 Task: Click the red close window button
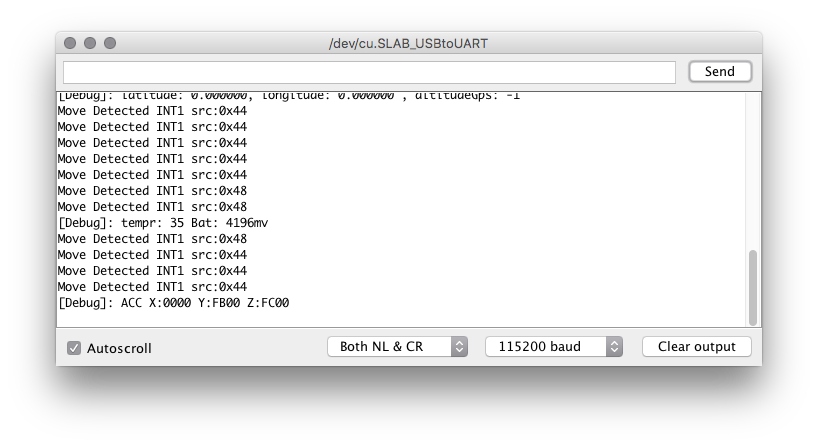click(70, 43)
